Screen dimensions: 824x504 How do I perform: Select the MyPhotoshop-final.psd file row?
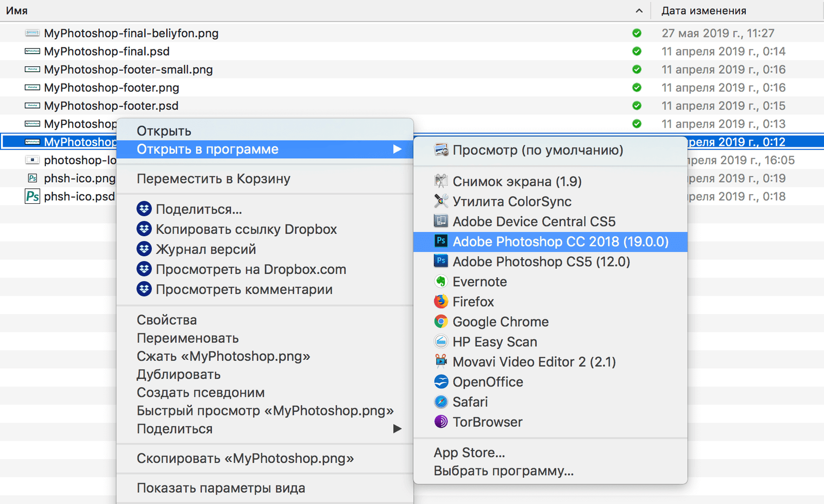tap(107, 51)
